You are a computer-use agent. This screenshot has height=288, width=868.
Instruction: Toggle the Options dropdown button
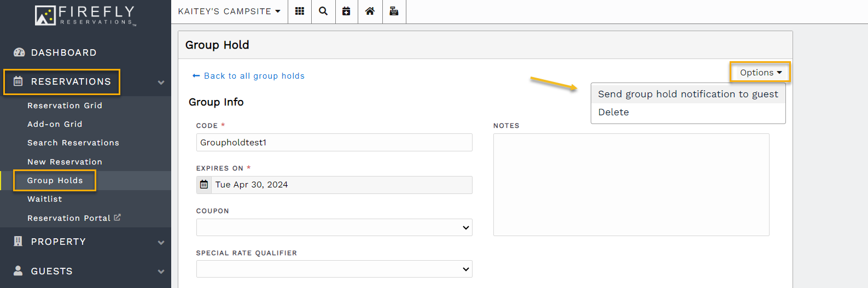point(760,73)
